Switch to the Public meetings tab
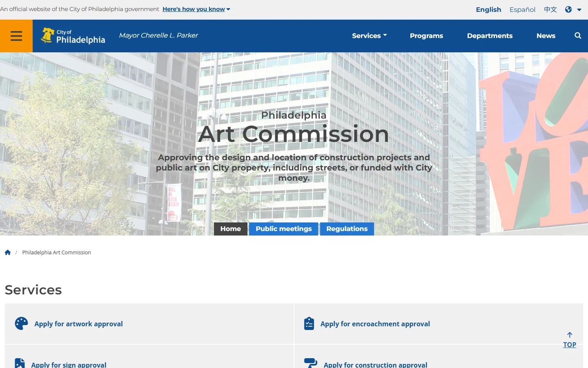Screen dimensions: 588x368 284,229
